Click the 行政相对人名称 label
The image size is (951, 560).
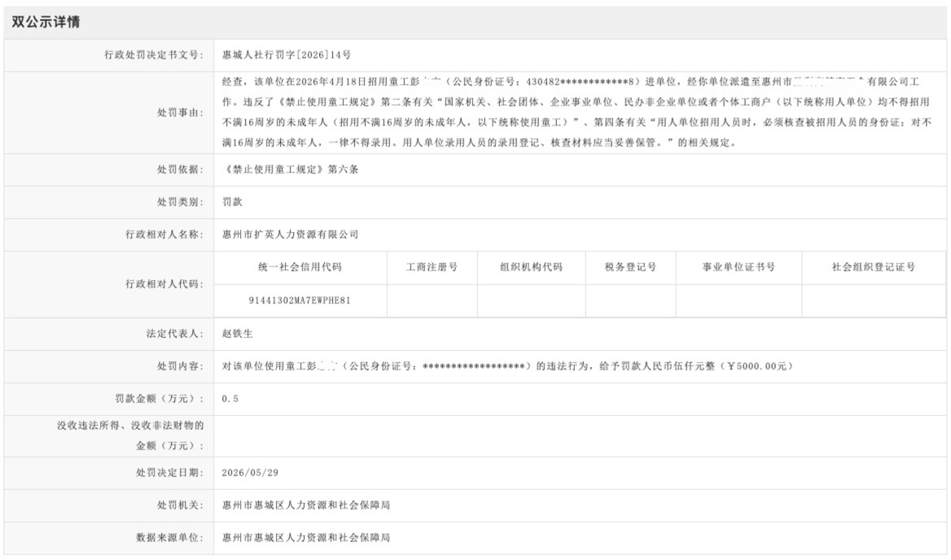165,234
